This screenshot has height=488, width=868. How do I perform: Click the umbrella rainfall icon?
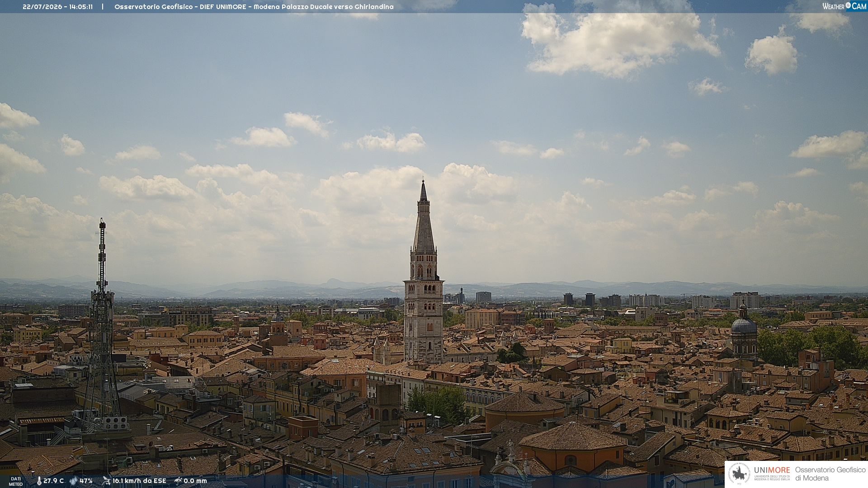[x=178, y=481]
